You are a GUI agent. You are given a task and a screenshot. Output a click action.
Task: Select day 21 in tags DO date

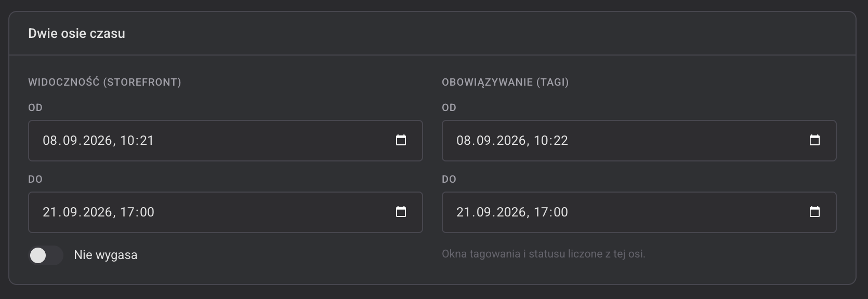(x=463, y=212)
